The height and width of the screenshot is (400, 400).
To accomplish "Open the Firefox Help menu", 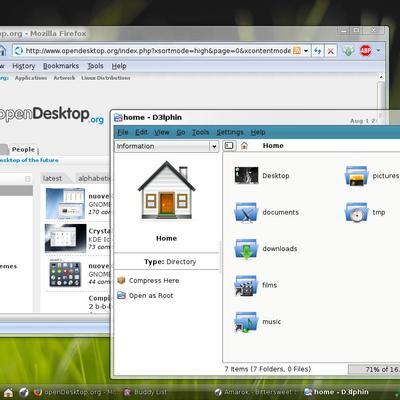I will click(x=119, y=66).
